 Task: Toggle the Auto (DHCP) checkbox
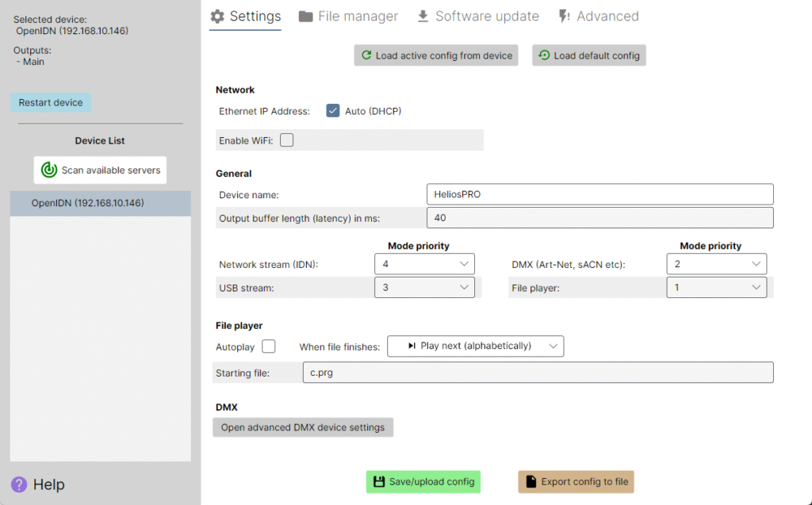pos(333,110)
